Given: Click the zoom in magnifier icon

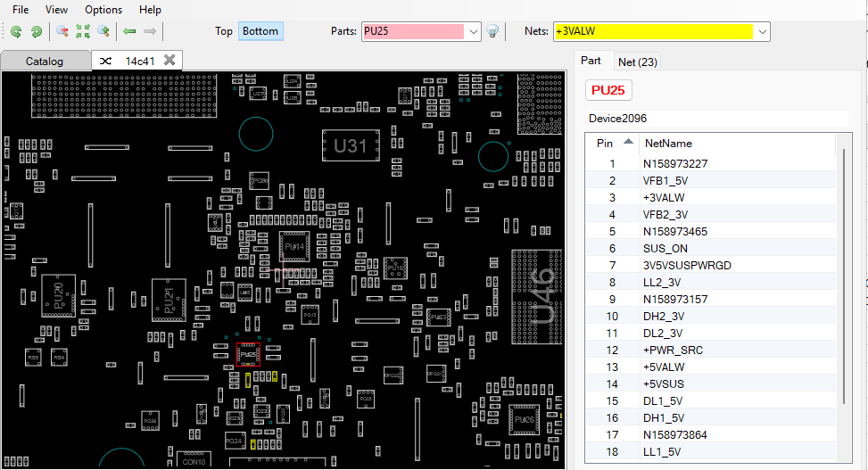Looking at the screenshot, I should 104,31.
